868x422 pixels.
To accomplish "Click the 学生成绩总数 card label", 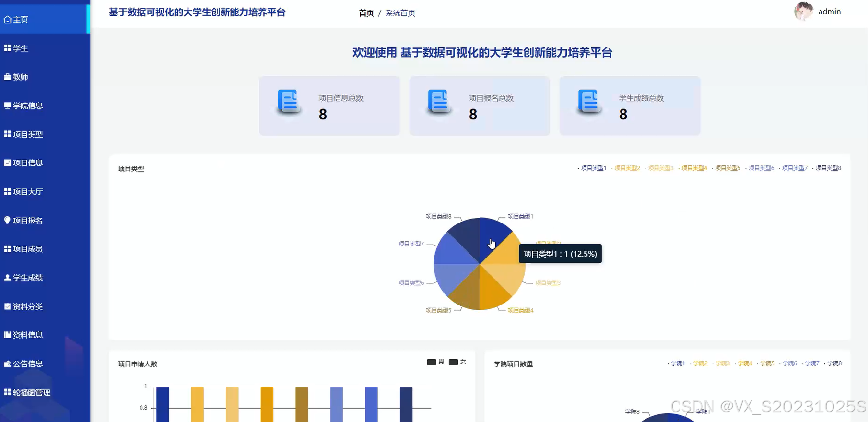I will tap(641, 98).
